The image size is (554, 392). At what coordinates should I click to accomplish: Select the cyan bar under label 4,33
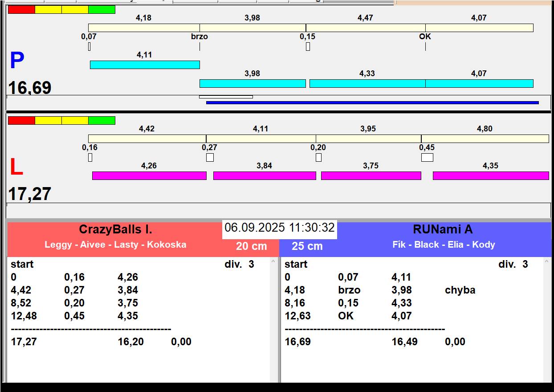pyautogui.click(x=367, y=83)
